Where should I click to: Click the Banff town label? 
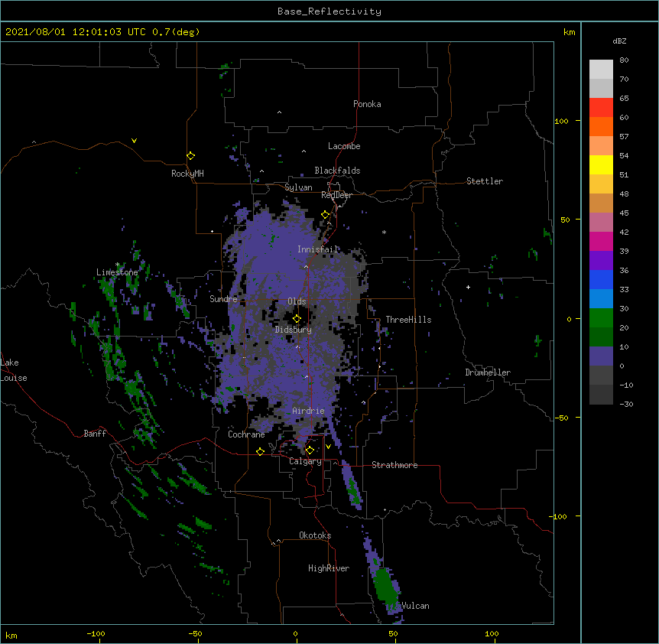click(x=95, y=434)
